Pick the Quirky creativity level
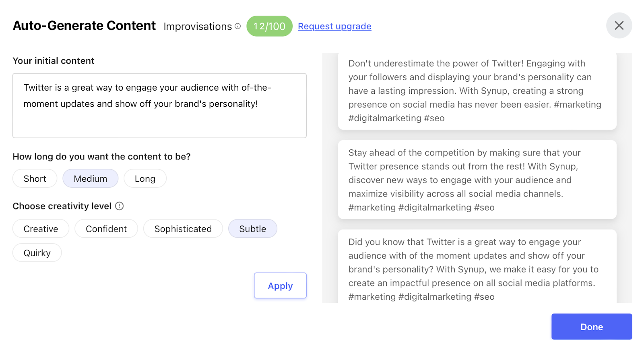 [x=37, y=253]
